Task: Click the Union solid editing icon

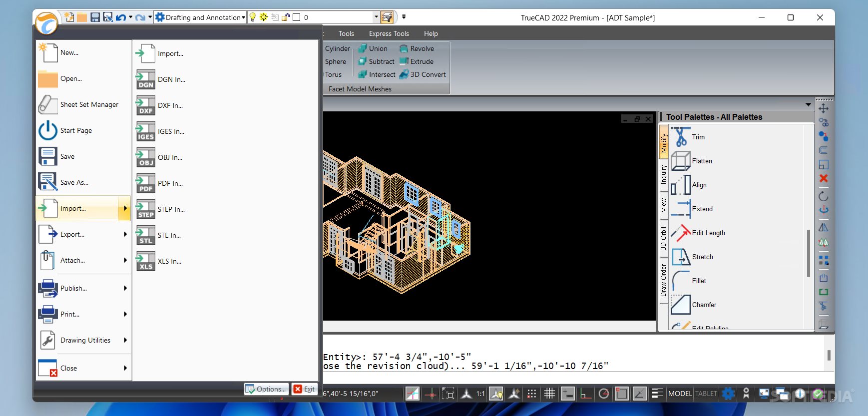Action: [x=363, y=48]
